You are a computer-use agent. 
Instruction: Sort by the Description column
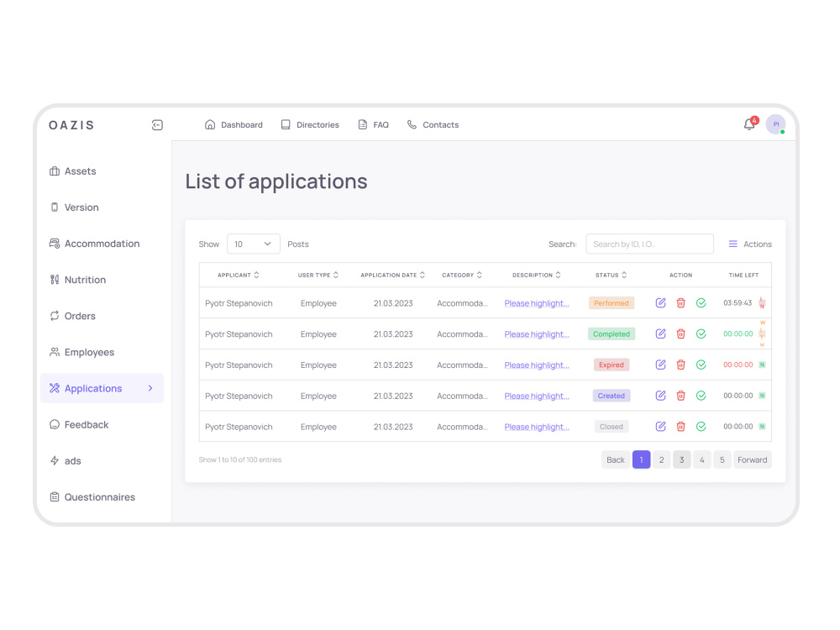pyautogui.click(x=537, y=275)
